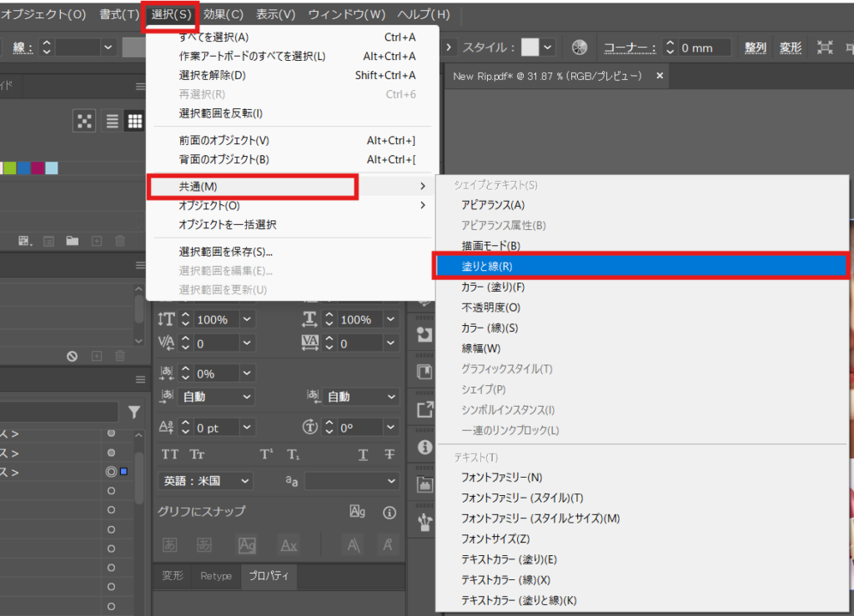The width and height of the screenshot is (854, 616).
Task: Click the コーナー corner radius input field
Action: tap(703, 48)
